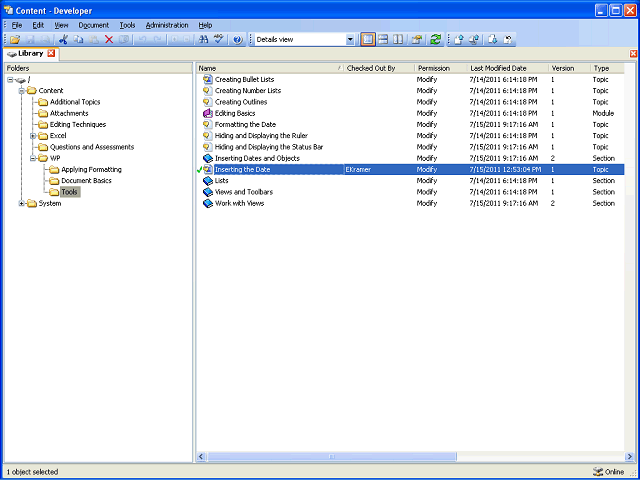Click the scroll right arrow
The height and width of the screenshot is (480, 640).
[629, 457]
